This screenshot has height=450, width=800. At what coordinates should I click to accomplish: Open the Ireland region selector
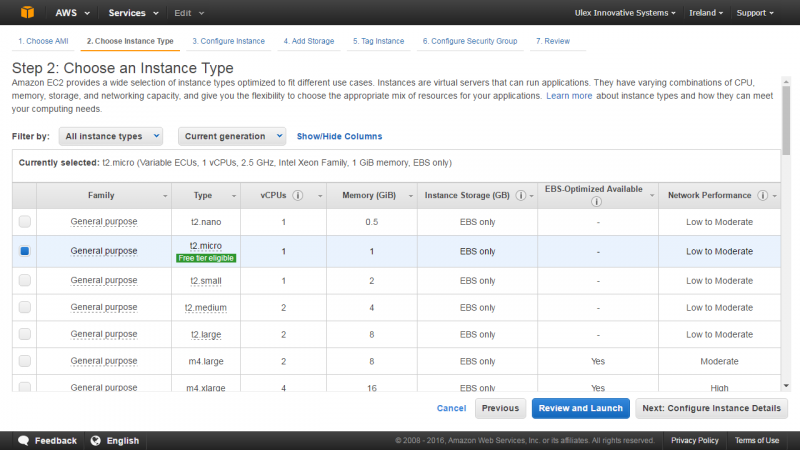pos(706,13)
